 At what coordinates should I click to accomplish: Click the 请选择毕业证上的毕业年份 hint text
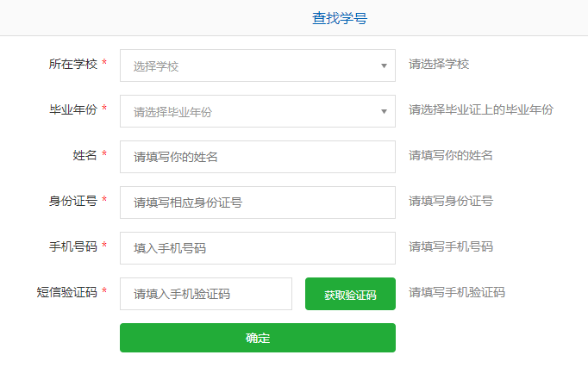tap(480, 109)
